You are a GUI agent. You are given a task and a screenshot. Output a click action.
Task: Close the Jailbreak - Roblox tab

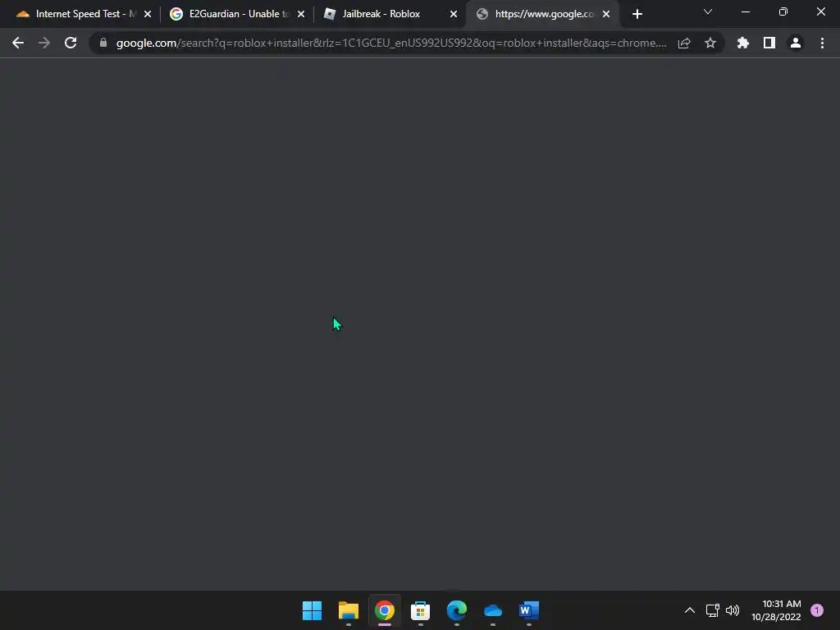coord(454,15)
